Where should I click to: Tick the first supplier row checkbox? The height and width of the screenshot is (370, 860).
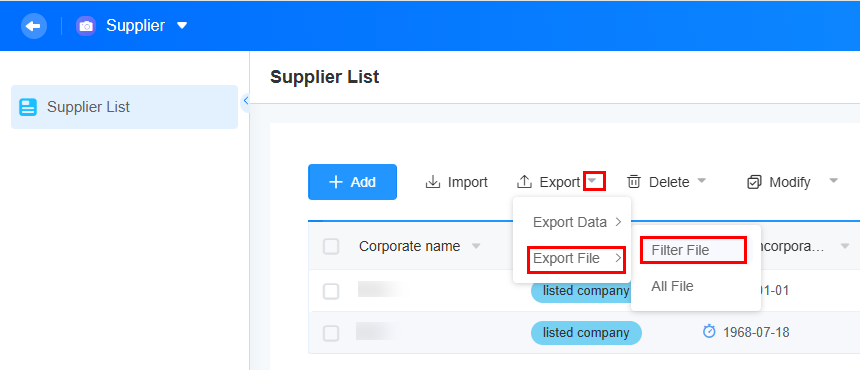(331, 291)
